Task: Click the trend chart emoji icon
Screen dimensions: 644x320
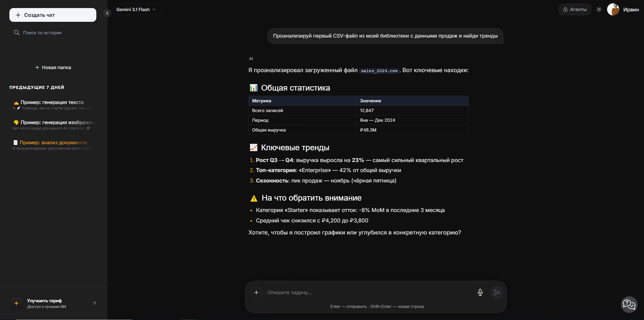Action: [x=254, y=148]
